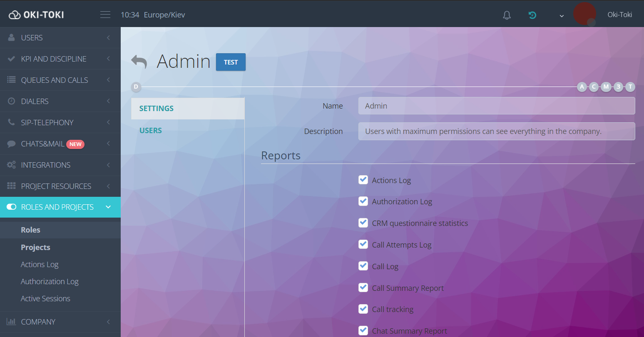Click the Chats&Mail speech bubble icon
The image size is (644, 337).
point(12,144)
